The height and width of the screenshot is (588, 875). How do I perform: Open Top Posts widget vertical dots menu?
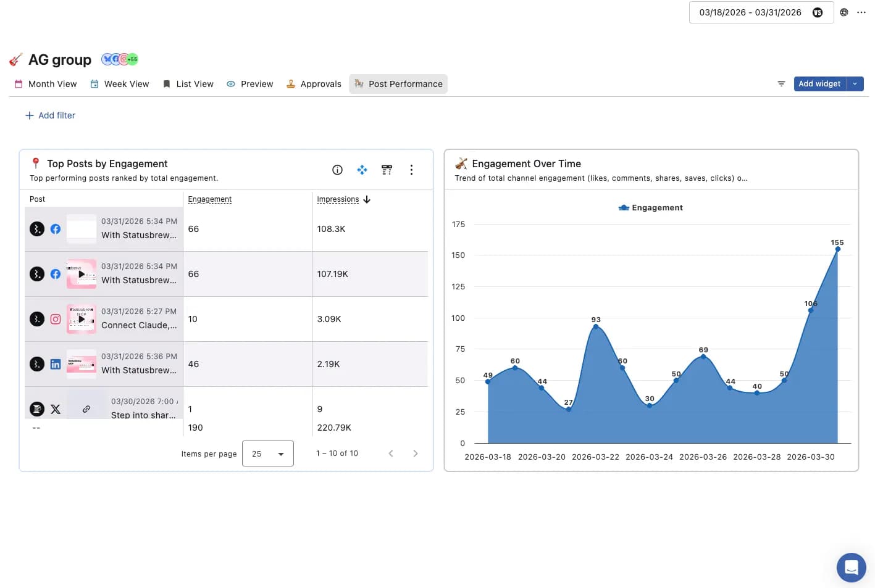pos(411,170)
